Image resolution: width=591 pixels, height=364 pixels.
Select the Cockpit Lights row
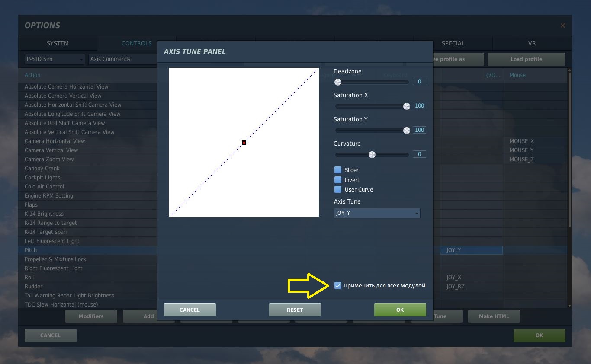[87, 177]
